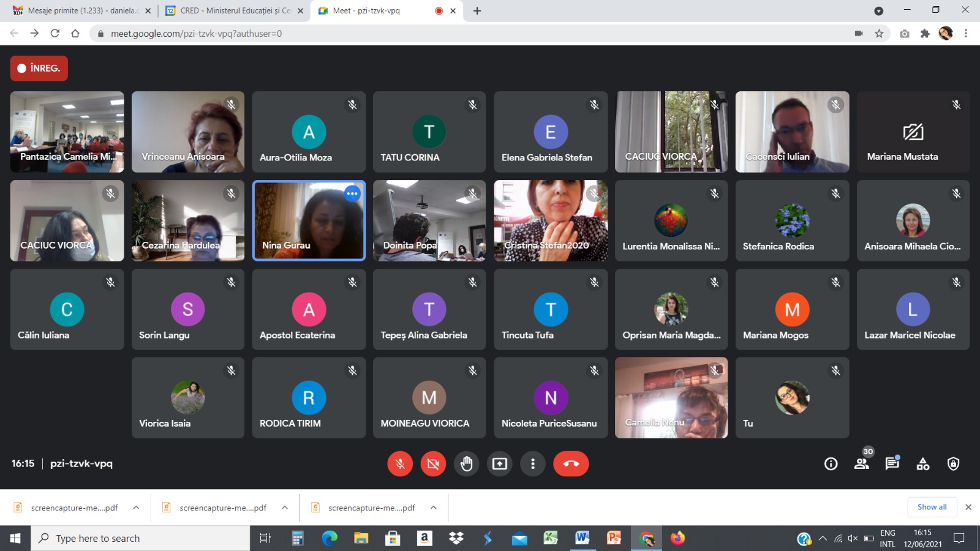The height and width of the screenshot is (551, 980).
Task: Toggle the microphone mute button
Action: click(x=400, y=464)
